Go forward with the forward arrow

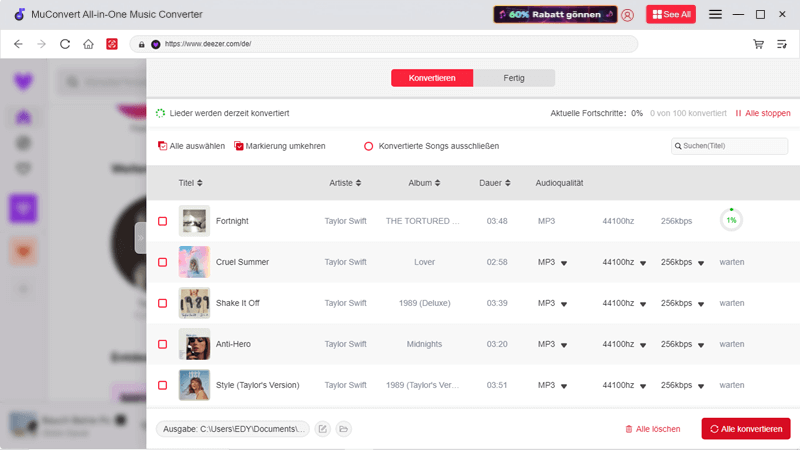(x=41, y=44)
